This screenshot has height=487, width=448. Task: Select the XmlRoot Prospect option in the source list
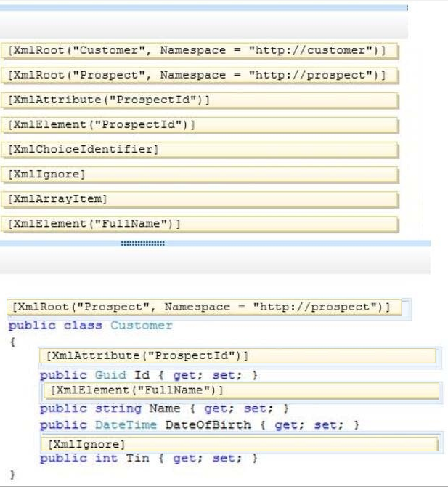[x=200, y=76]
